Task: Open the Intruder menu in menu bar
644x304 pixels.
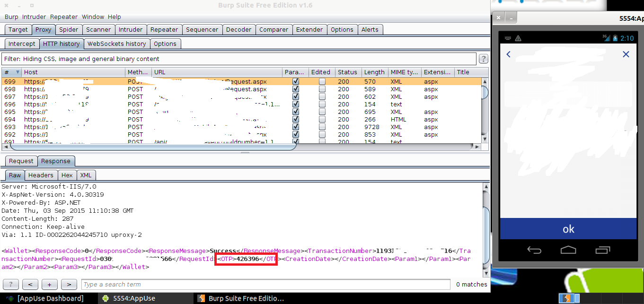Action: [x=35, y=17]
